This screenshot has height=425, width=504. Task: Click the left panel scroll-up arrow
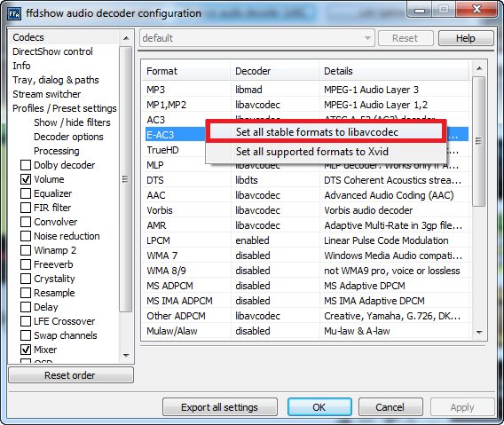[x=126, y=38]
